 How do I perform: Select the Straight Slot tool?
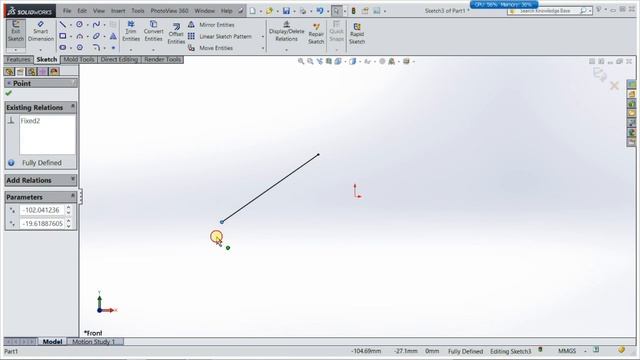[x=62, y=47]
